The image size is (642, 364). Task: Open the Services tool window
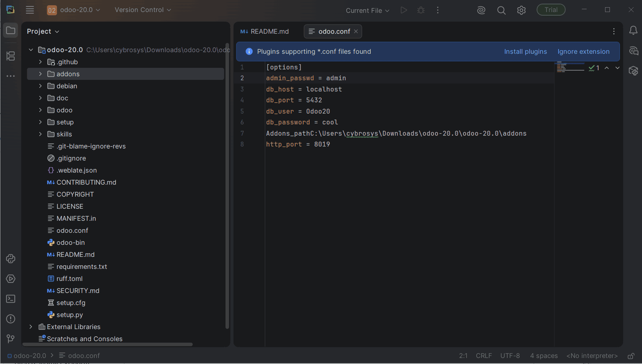click(11, 279)
